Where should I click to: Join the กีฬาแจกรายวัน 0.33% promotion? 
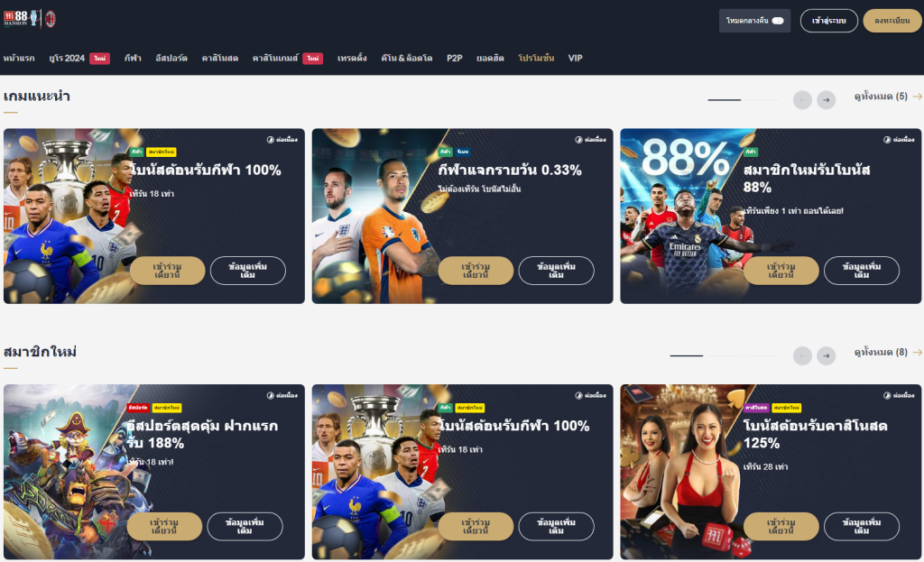point(476,271)
